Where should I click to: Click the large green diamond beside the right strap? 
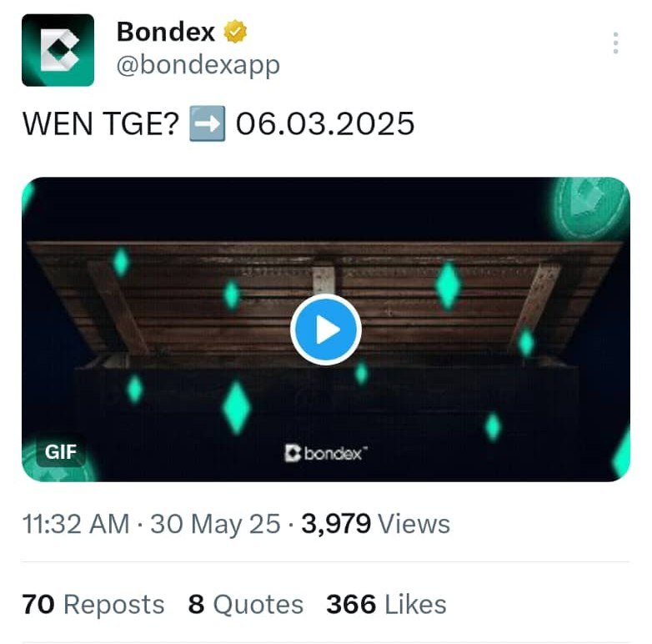pyautogui.click(x=448, y=285)
